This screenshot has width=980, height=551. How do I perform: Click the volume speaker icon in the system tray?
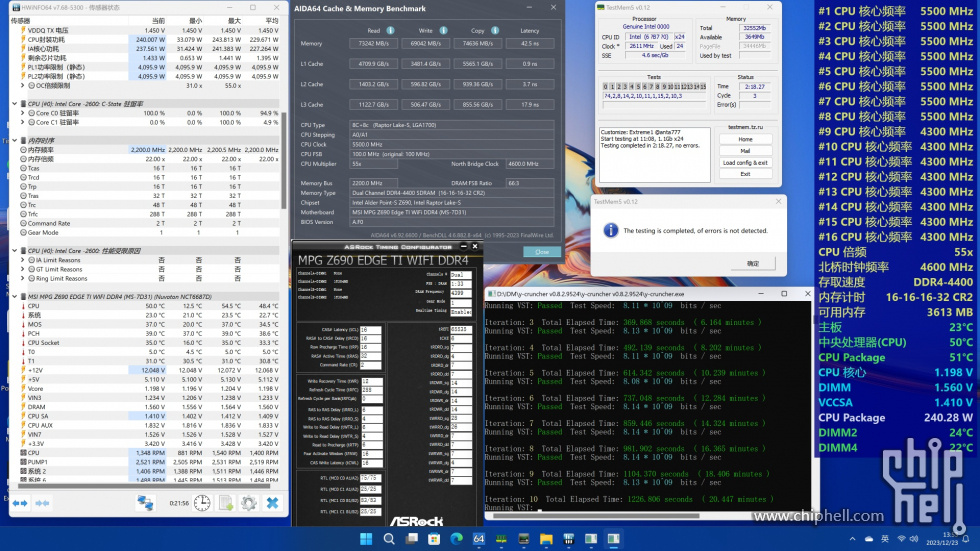pos(914,539)
